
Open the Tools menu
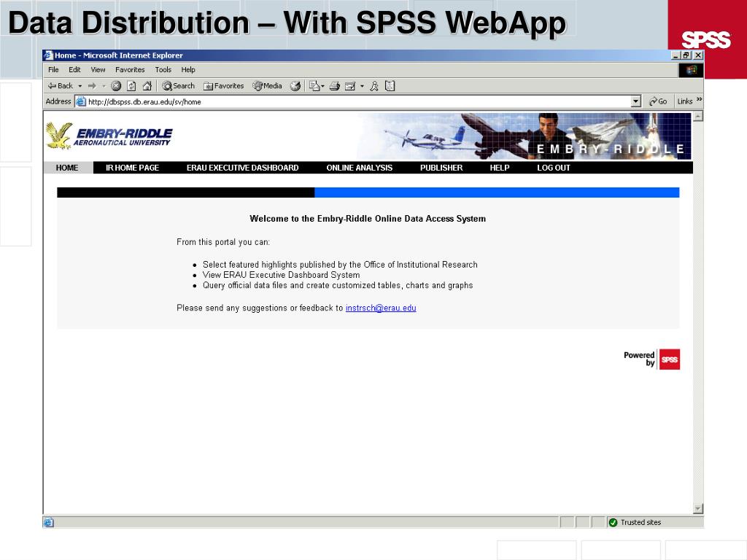pyautogui.click(x=163, y=69)
